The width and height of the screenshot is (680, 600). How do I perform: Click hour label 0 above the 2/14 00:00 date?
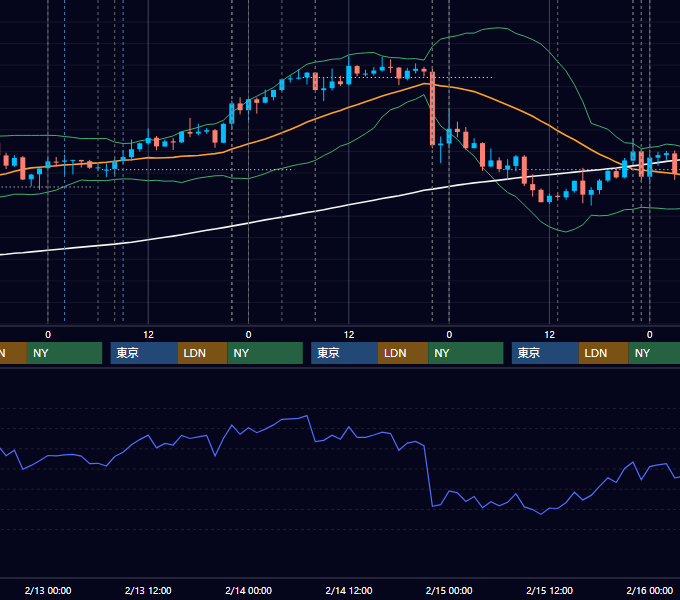click(248, 335)
